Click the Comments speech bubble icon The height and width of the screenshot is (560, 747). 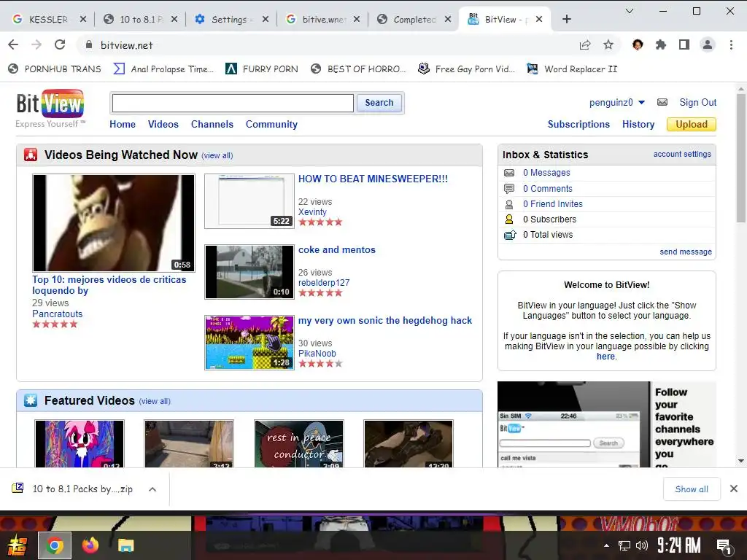pyautogui.click(x=509, y=189)
